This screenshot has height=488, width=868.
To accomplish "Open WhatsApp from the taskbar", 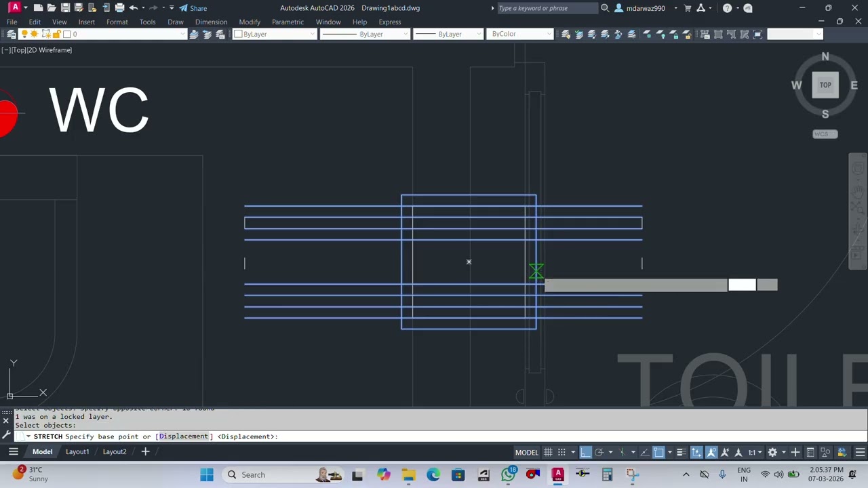I will pos(508,474).
